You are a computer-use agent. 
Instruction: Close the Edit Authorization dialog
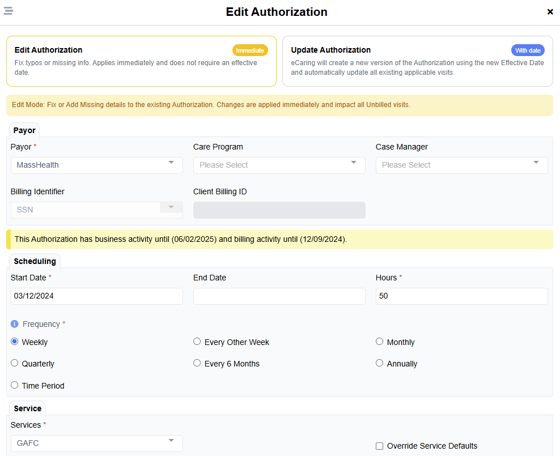click(550, 12)
